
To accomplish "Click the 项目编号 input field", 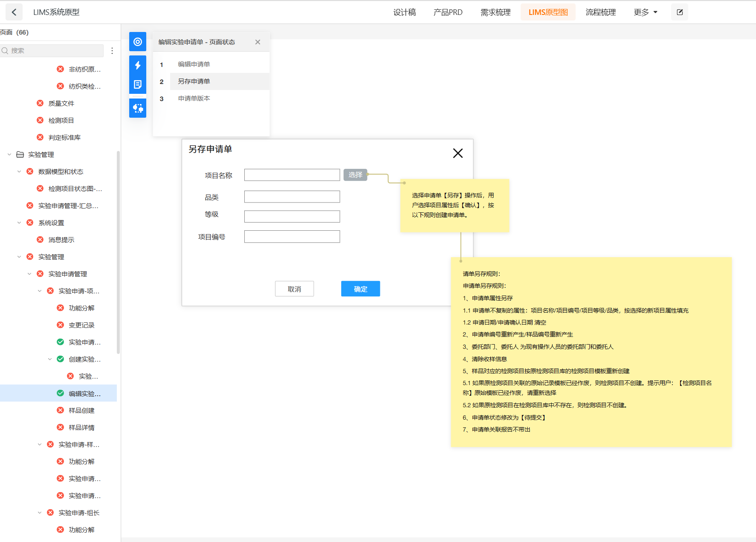I will pos(292,237).
